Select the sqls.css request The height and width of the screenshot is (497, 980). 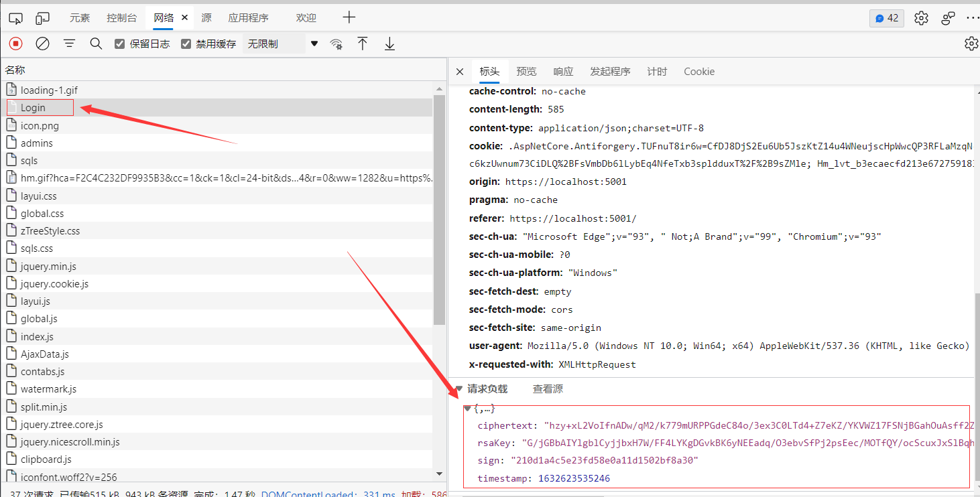click(x=217, y=248)
